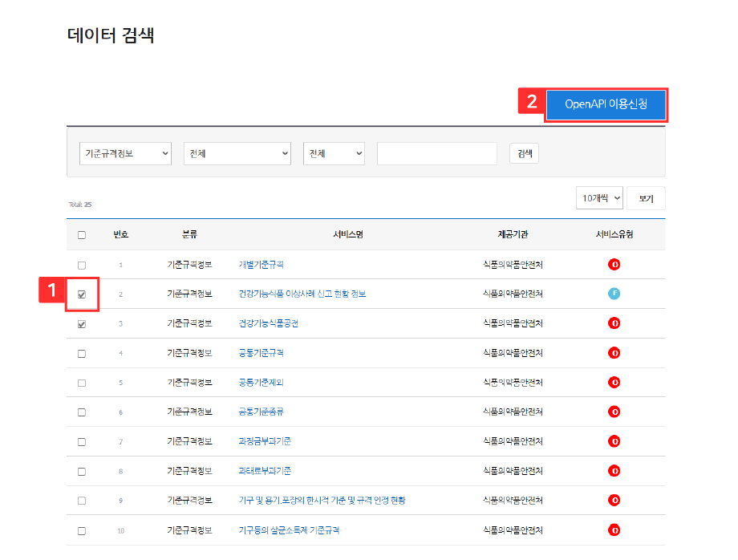Click the red O icon for 공통기준규격
738x560 pixels.
614,353
